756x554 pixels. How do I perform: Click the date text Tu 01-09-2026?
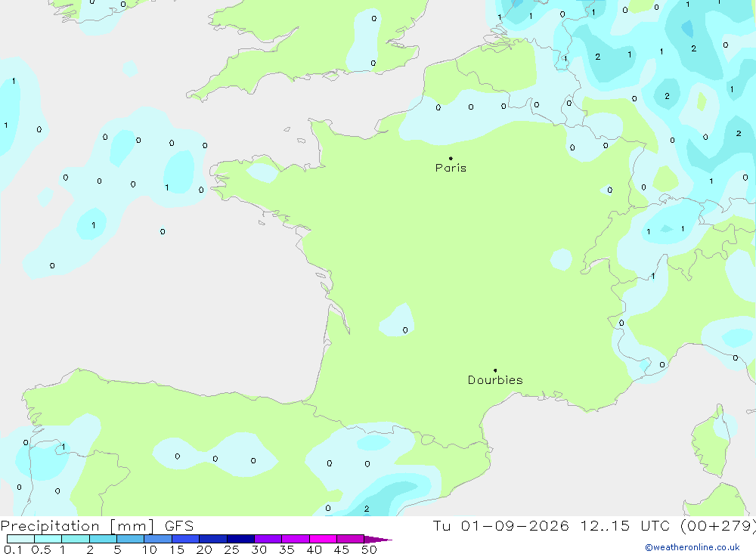(x=500, y=526)
